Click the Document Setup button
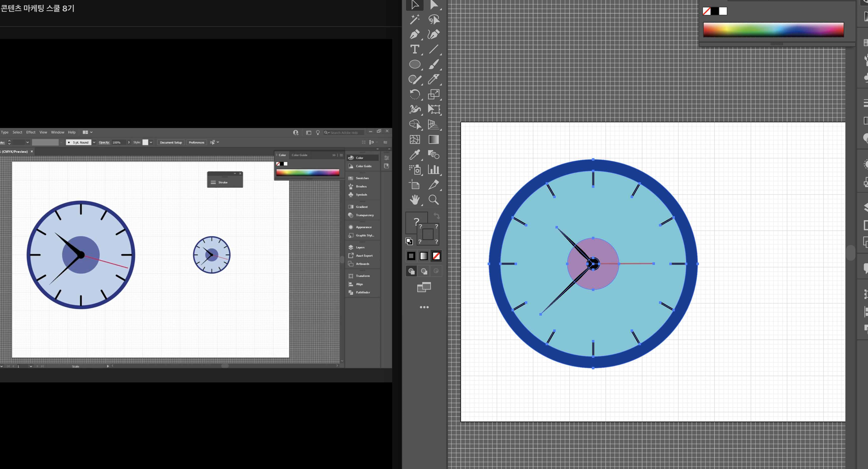 coord(171,142)
